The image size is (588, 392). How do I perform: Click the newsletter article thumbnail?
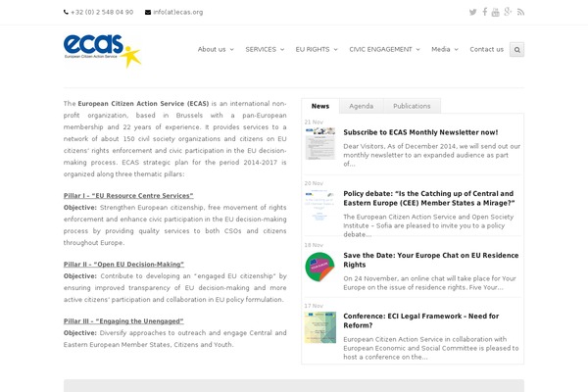[x=320, y=144]
